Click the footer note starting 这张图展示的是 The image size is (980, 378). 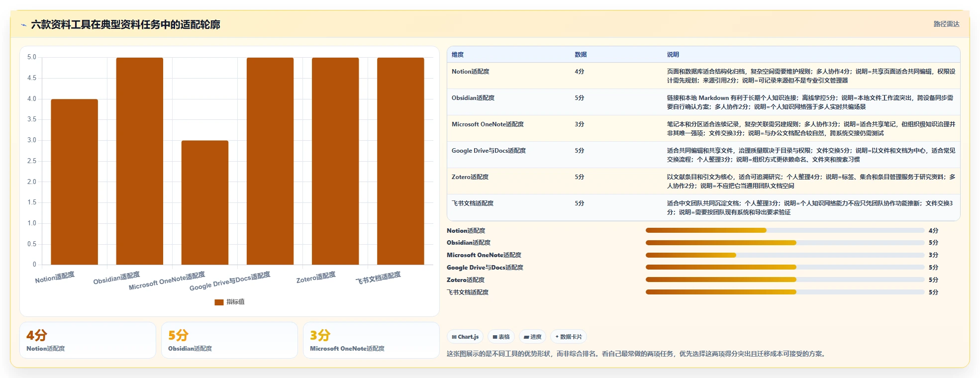[x=637, y=354]
